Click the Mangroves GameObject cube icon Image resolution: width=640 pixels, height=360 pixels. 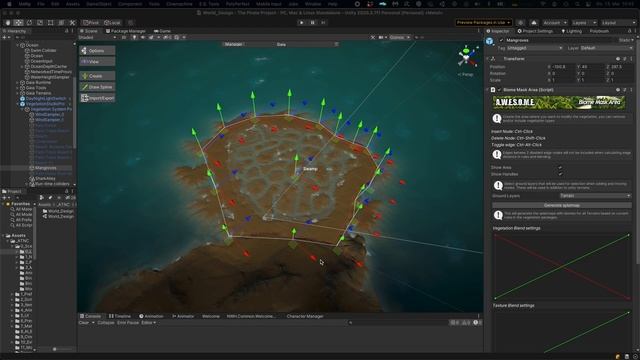coord(489,41)
